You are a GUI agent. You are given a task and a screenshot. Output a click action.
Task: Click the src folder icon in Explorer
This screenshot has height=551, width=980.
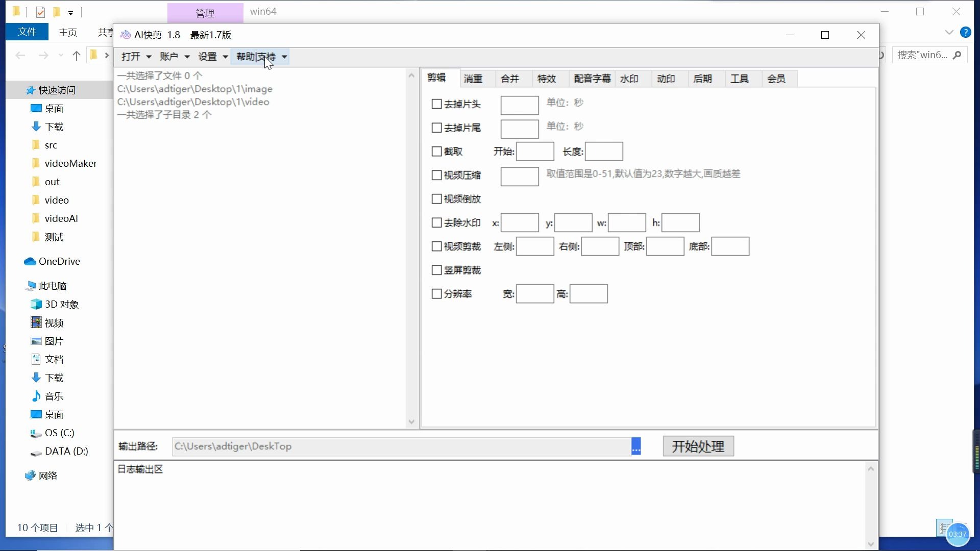36,145
